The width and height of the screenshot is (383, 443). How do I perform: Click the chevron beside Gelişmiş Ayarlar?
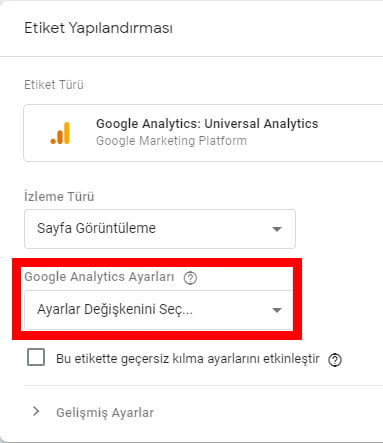point(36,412)
